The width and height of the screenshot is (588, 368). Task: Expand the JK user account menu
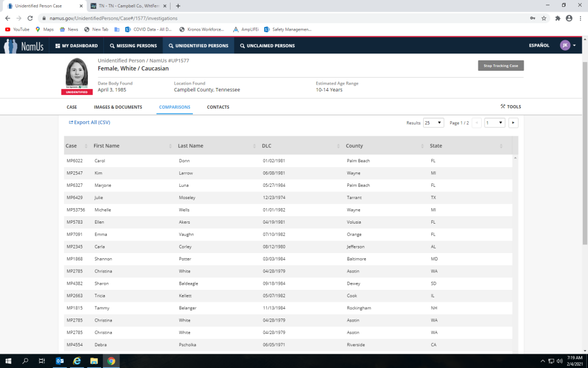coord(568,45)
